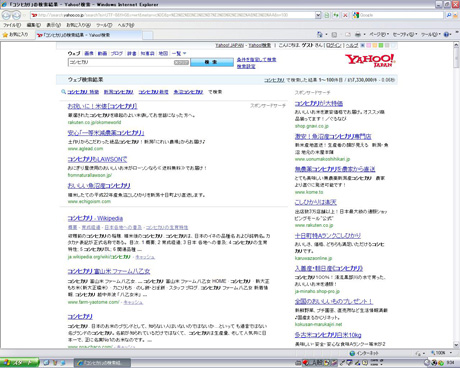The height and width of the screenshot is (368, 460).
Task: Switch to the ブログ search tab
Action: (117, 53)
